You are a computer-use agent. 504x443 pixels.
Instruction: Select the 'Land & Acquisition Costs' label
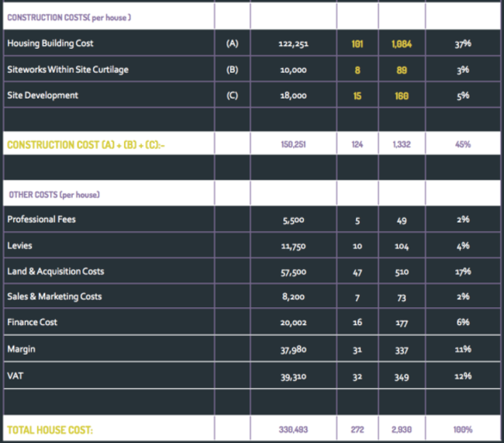point(56,272)
